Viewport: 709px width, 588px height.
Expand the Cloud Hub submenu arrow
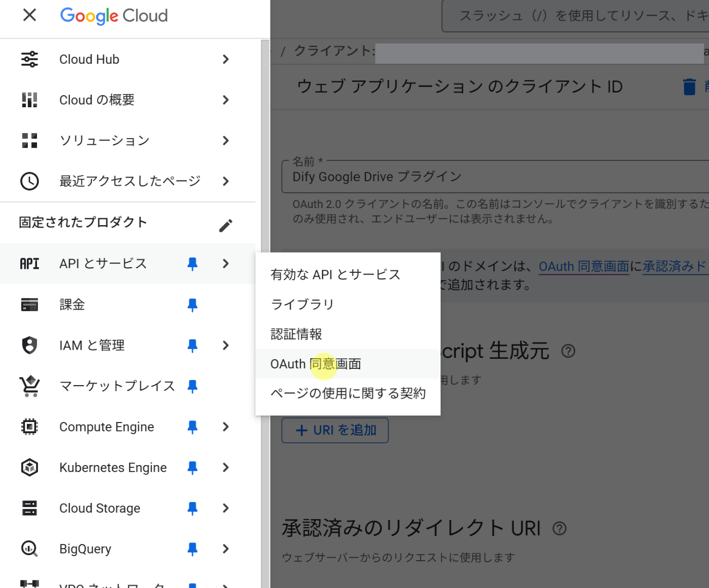point(226,59)
